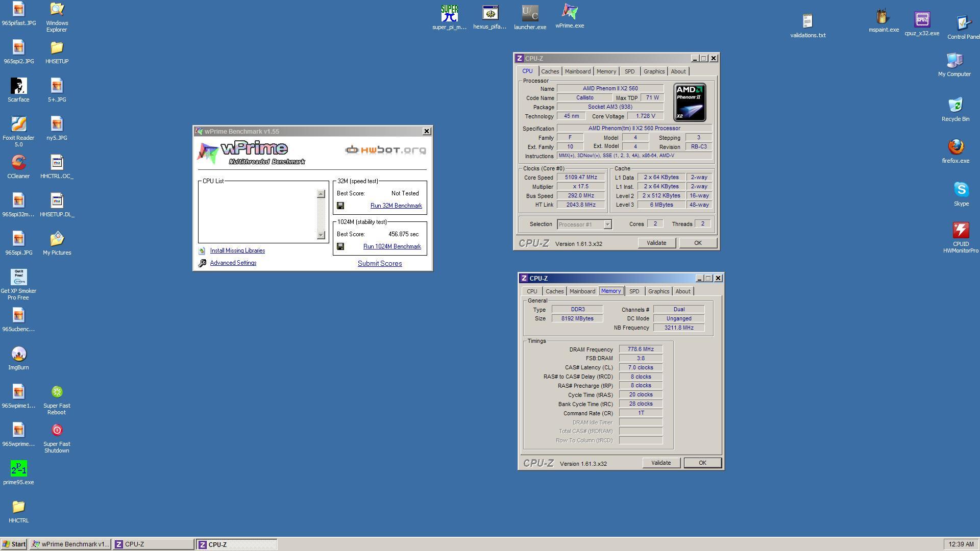The image size is (980, 551).
Task: Open hexus_pifast desktop icon
Action: point(490,17)
